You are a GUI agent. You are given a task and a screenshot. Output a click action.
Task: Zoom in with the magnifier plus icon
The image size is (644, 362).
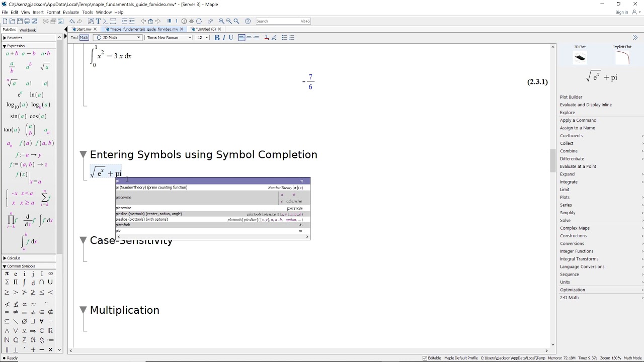point(221,21)
